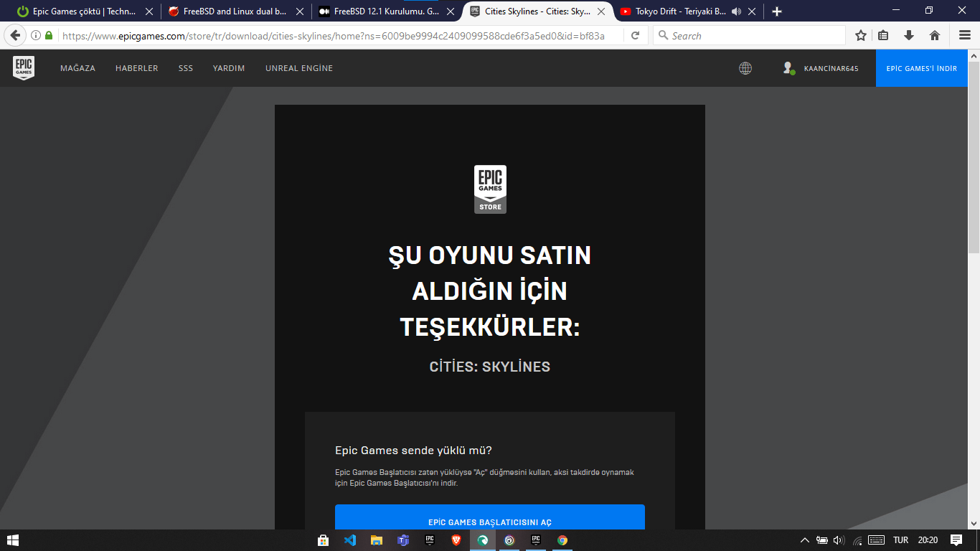Click the user avatar icon beside KAANCINAR645
Viewport: 980px width, 551px height.
click(788, 68)
